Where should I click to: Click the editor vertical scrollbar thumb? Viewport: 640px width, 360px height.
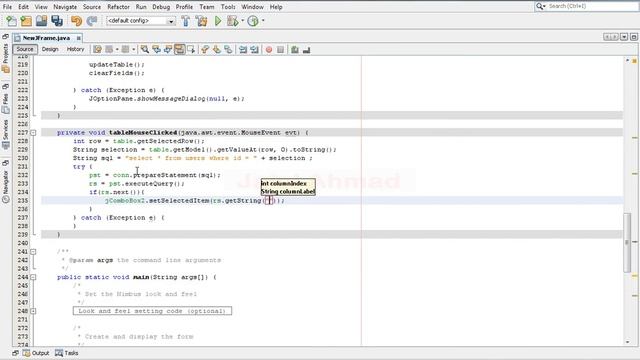627,242
